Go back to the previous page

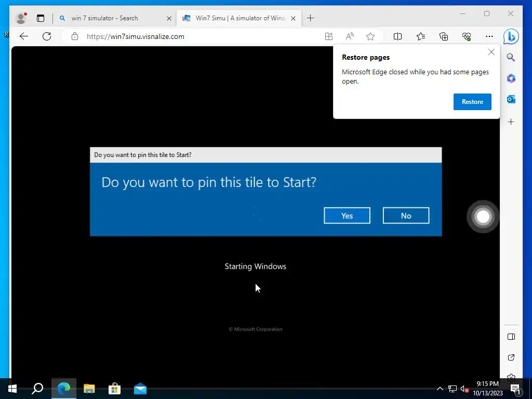pyautogui.click(x=24, y=36)
